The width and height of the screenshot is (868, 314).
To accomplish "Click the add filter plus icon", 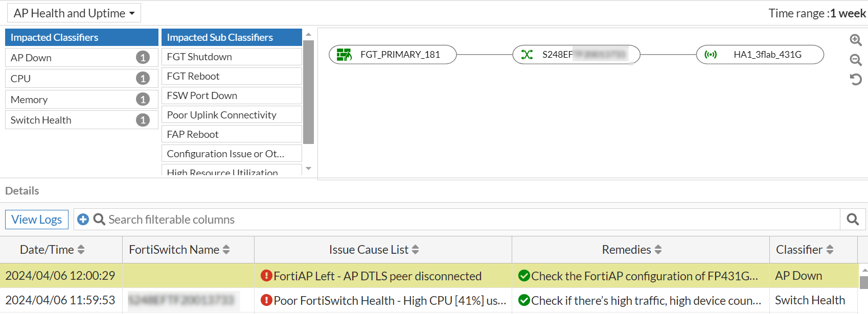I will coord(83,220).
